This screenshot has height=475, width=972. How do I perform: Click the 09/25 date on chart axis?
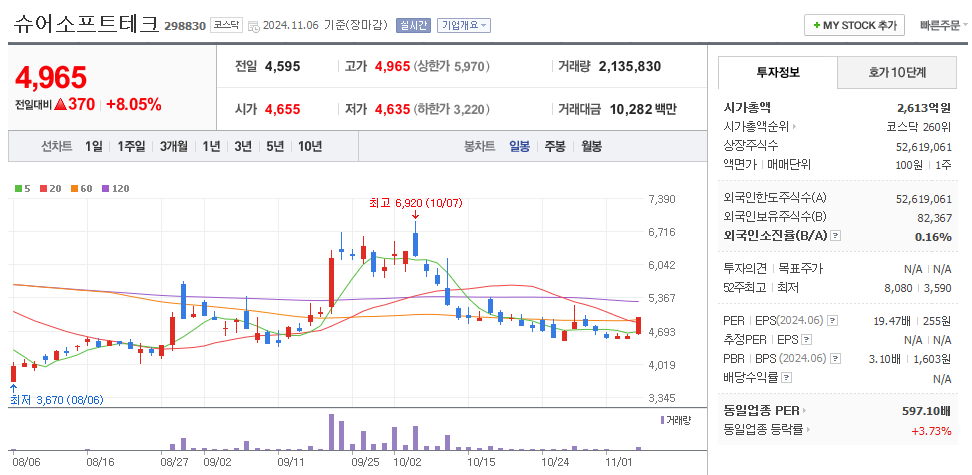coord(366,462)
